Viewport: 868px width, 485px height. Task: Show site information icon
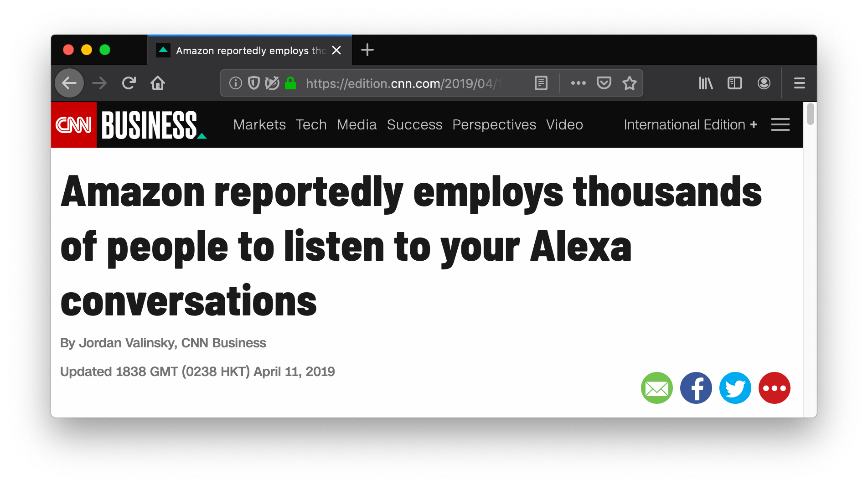pos(235,83)
